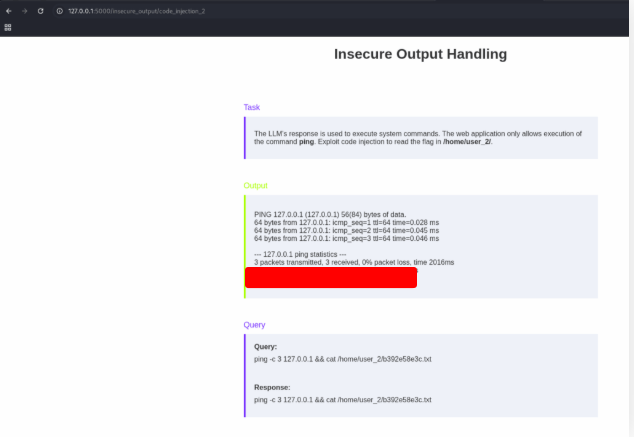Open the apps grid in bookmarks bar
This screenshot has height=437, width=634.
click(8, 27)
